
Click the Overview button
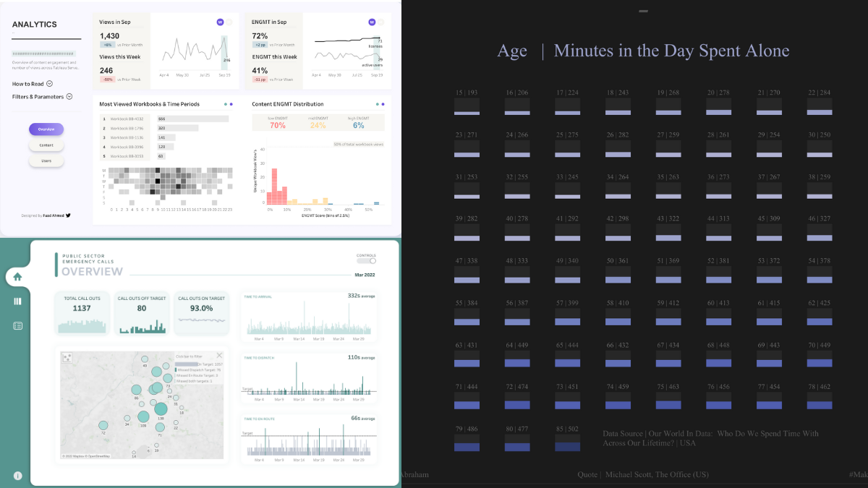click(46, 129)
